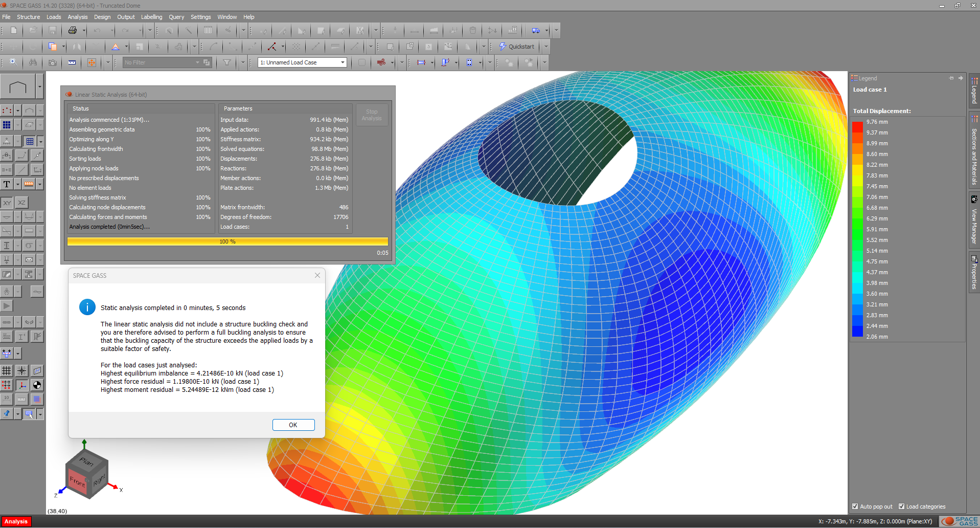Click the Quickstart lightning button
The height and width of the screenshot is (528, 980).
coord(516,47)
